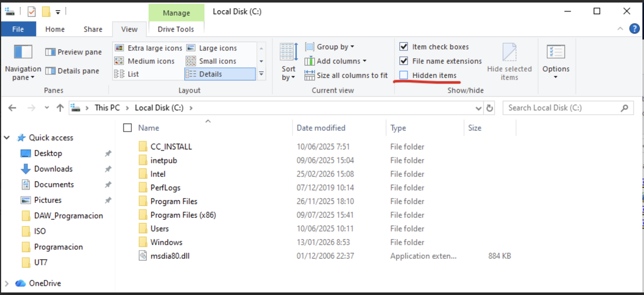This screenshot has width=644, height=295.
Task: Open the recent locations dropdown
Action: 47,108
